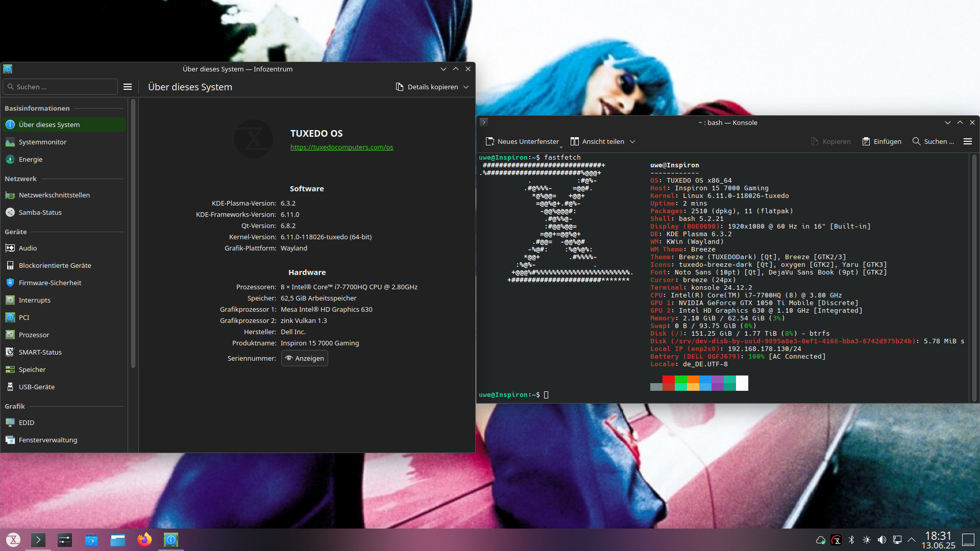Open Audio devices page
The width and height of the screenshot is (980, 551).
64,248
